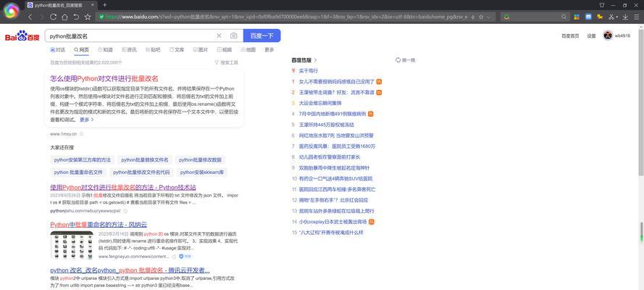Viewport: 644px width, 290px height.
Task: Click the restore closed tab undo icon
Action: click(x=76, y=17)
